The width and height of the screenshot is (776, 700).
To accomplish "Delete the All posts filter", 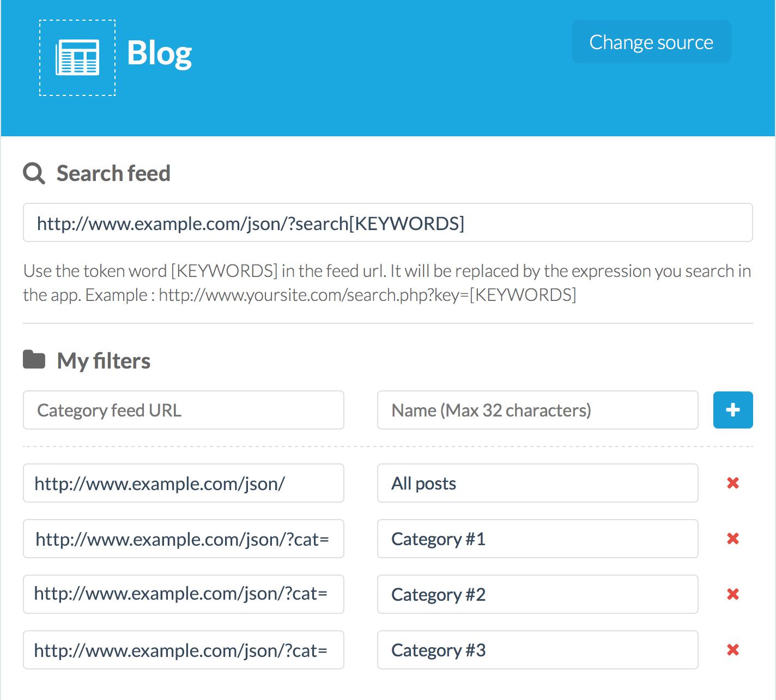I will point(732,483).
